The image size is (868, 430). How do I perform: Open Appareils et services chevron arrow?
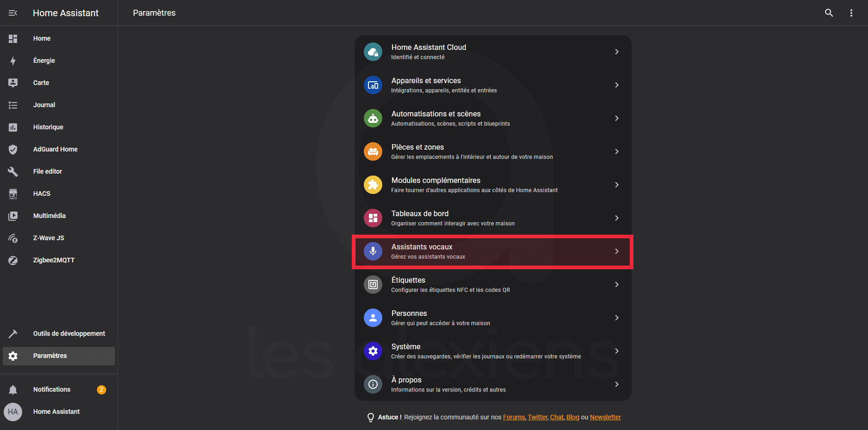[617, 85]
